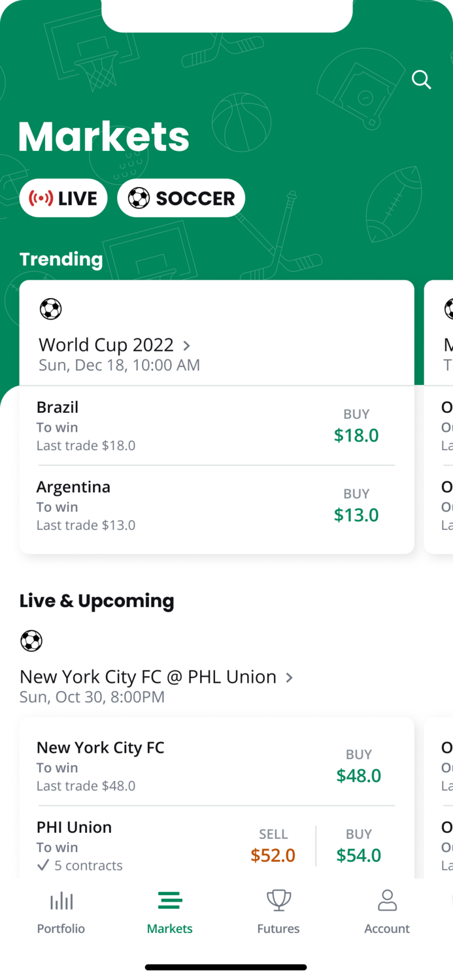The image size is (453, 980).
Task: Expand World Cup 2022 chevron
Action: 186,345
